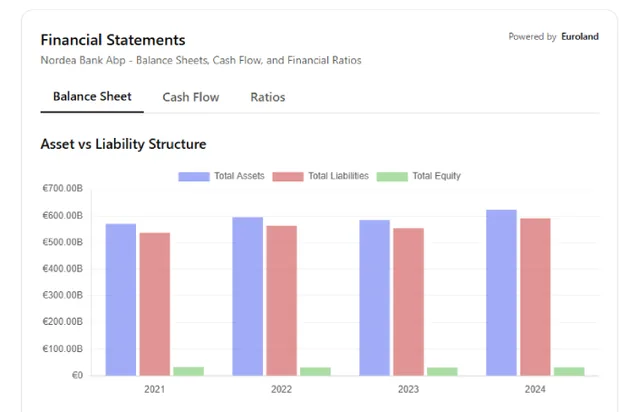The width and height of the screenshot is (640, 412).
Task: Open the Ratios tab
Action: point(268,97)
